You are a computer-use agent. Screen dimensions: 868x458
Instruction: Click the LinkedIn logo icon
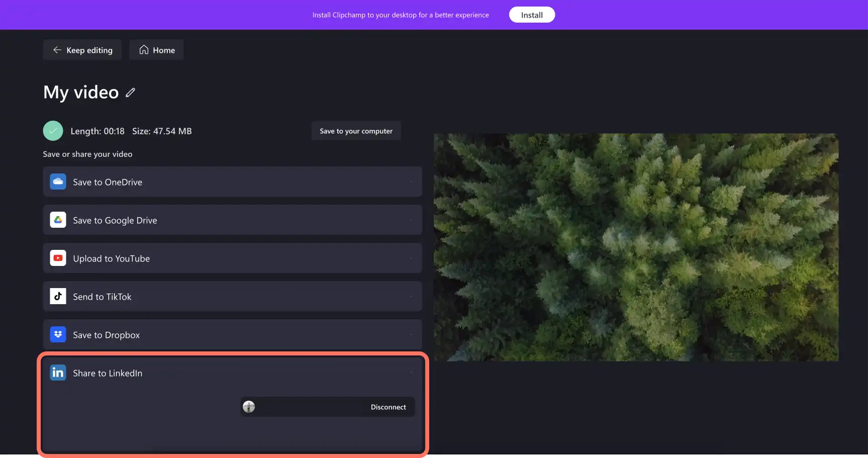58,373
